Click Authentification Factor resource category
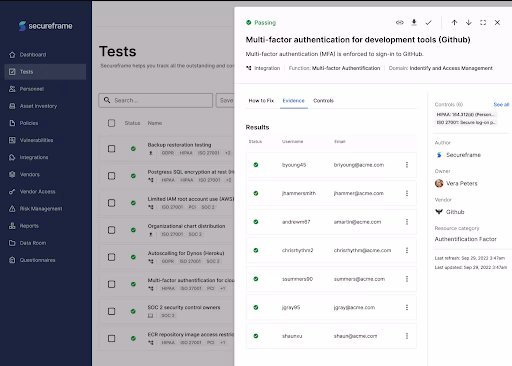Image resolution: width=512 pixels, height=366 pixels. click(465, 239)
